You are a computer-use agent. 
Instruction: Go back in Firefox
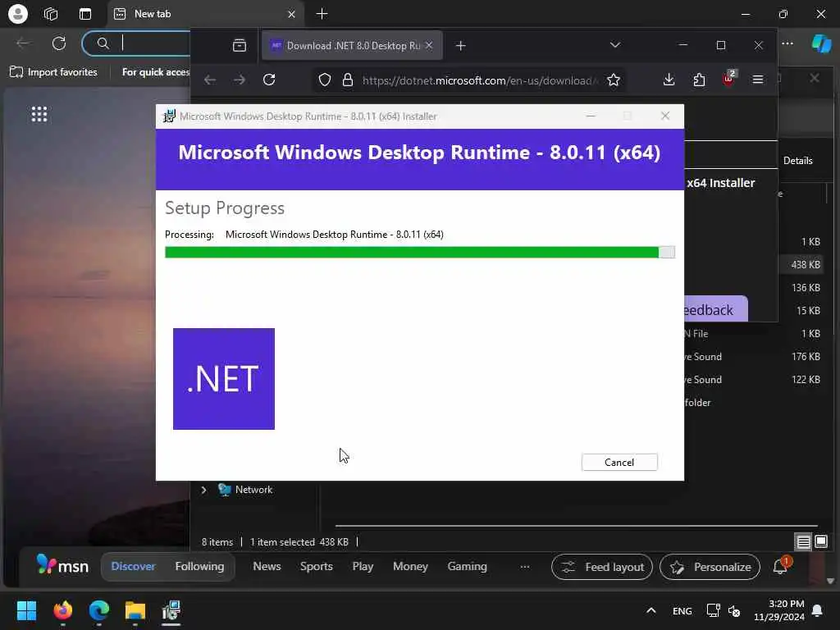210,80
